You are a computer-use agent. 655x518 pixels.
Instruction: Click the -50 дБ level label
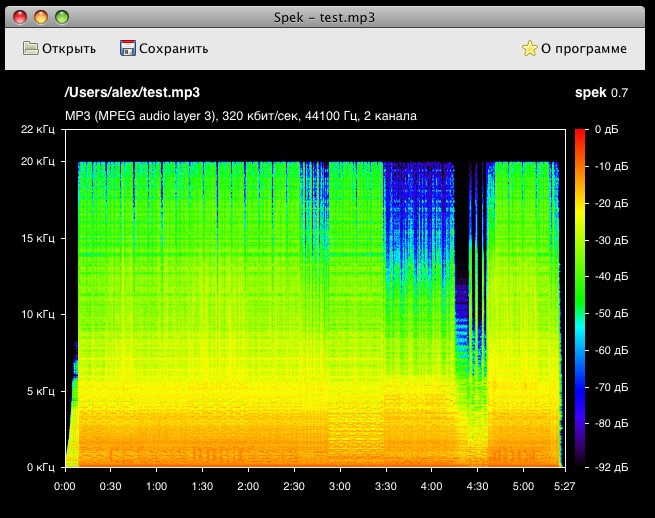[612, 313]
